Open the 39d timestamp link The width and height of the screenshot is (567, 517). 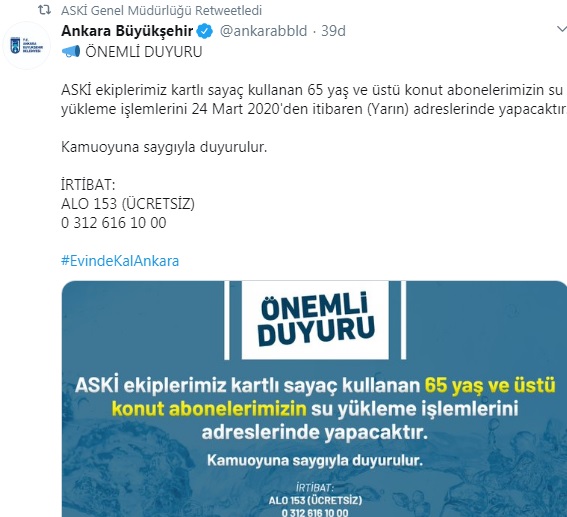pyautogui.click(x=333, y=31)
